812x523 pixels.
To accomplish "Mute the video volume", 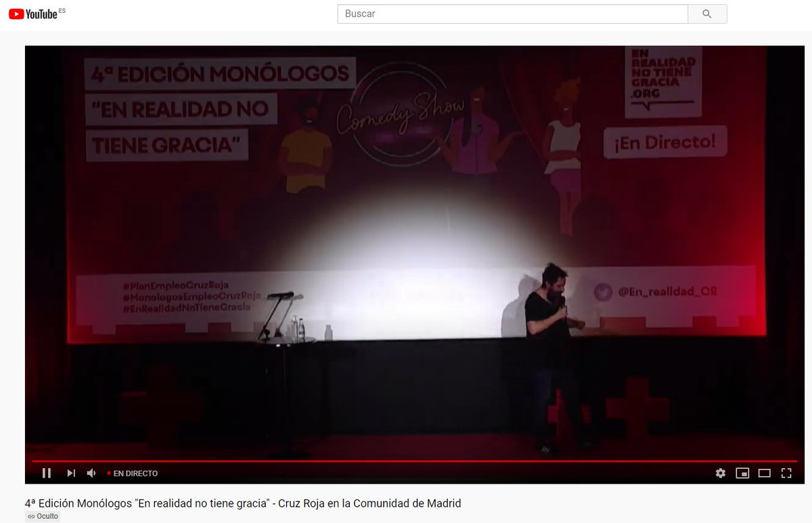I will (x=92, y=473).
